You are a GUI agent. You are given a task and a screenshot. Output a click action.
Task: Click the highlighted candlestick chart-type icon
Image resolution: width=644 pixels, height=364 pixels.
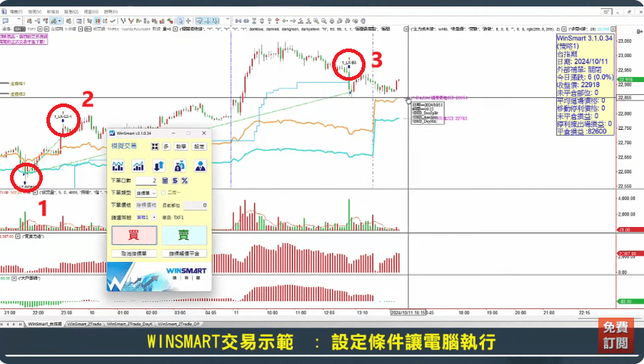[98, 21]
